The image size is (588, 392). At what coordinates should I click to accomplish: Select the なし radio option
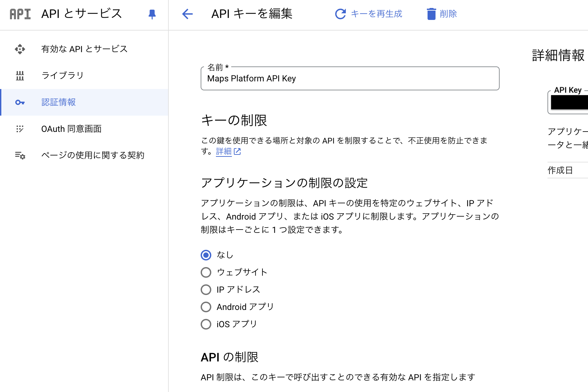pos(206,255)
